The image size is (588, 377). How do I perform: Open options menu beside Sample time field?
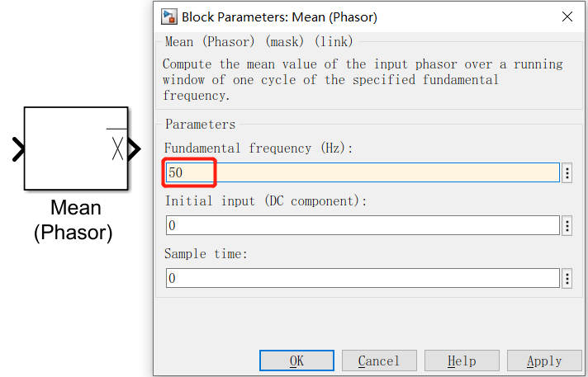click(x=567, y=278)
